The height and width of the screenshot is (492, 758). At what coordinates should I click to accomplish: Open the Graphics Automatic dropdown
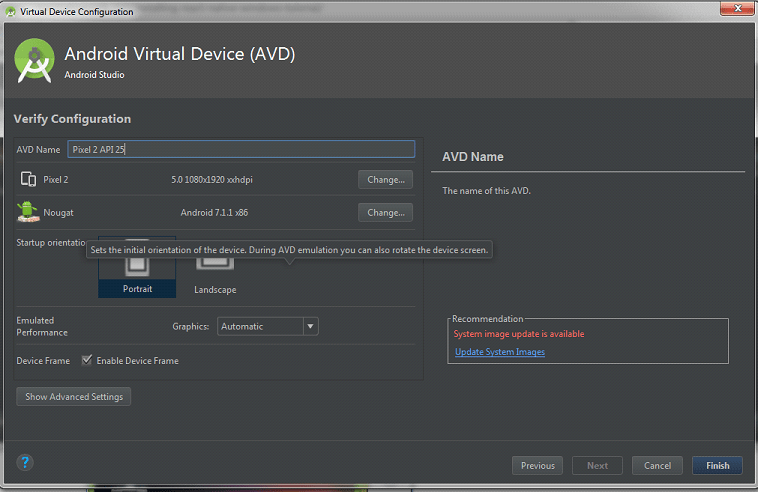(267, 326)
